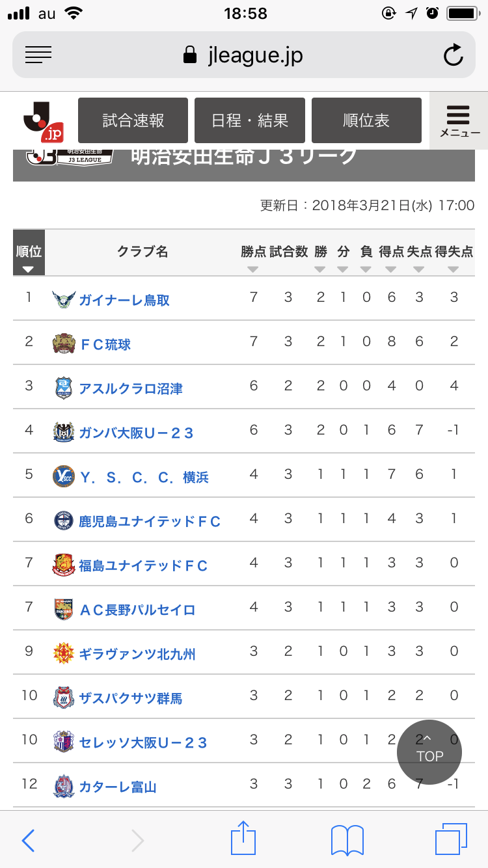Go back with the Safari back arrow

click(29, 839)
